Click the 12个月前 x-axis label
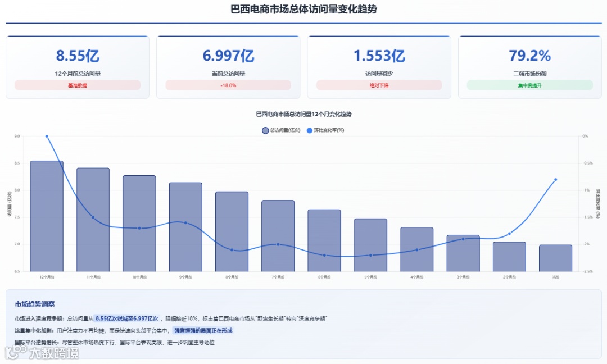The width and height of the screenshot is (607, 364). [47, 277]
